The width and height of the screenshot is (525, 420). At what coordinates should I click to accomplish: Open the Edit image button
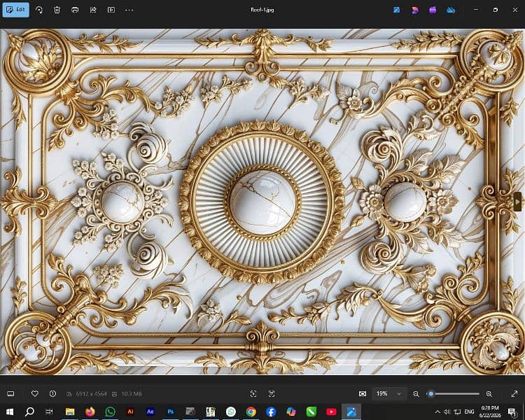click(15, 10)
